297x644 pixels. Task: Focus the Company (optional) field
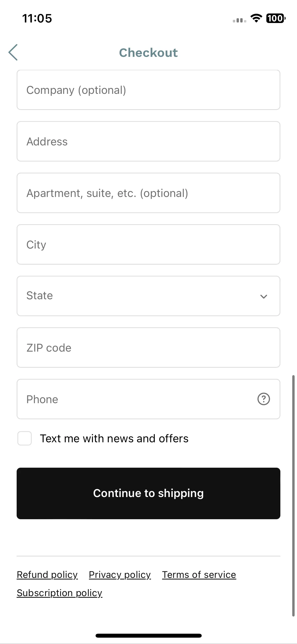[x=148, y=90]
